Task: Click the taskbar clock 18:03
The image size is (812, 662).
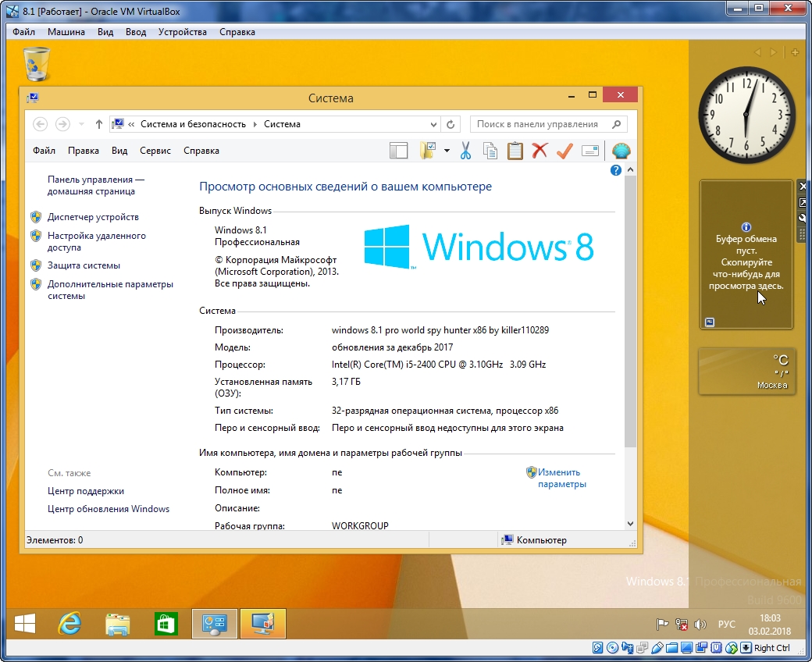Action: (x=770, y=618)
